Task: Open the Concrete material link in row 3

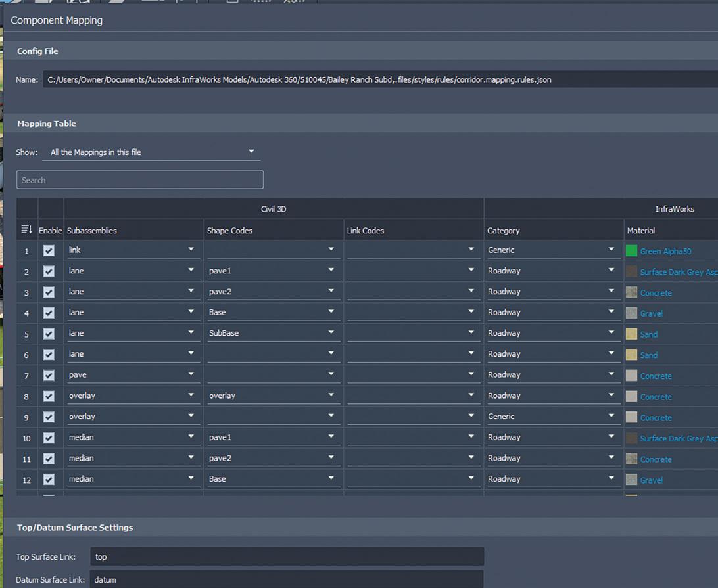Action: click(x=656, y=293)
